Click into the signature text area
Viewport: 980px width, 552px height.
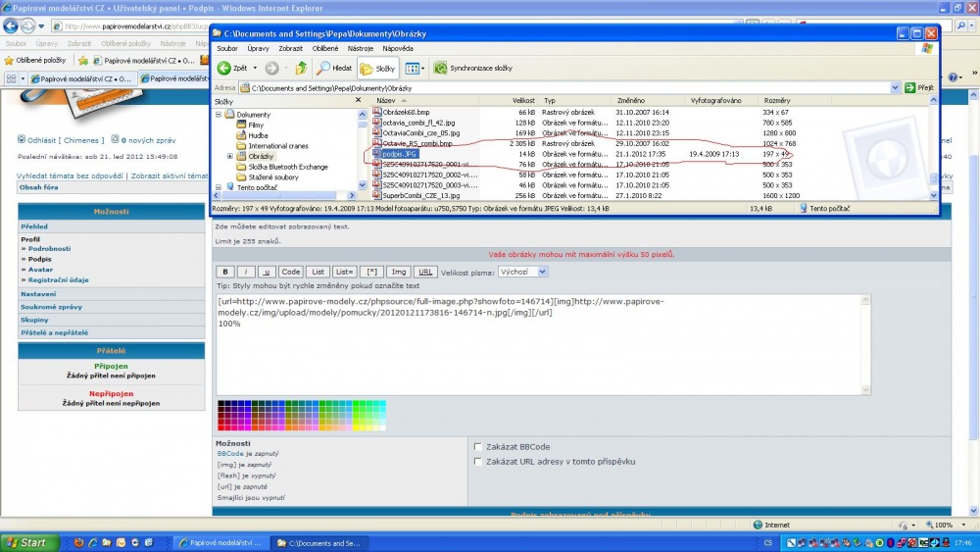(538, 345)
